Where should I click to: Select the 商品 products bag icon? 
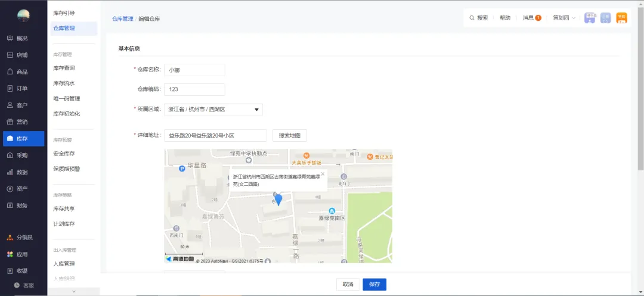coord(10,71)
